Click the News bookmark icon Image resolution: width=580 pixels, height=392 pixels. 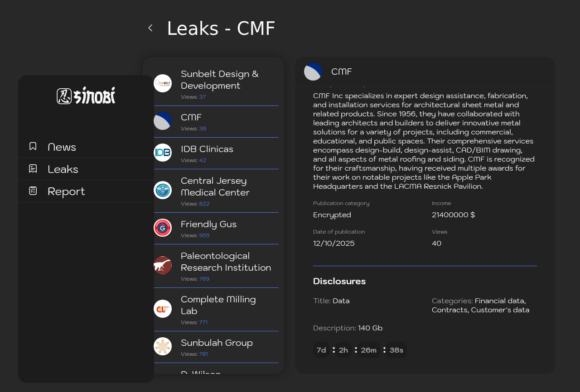33,146
